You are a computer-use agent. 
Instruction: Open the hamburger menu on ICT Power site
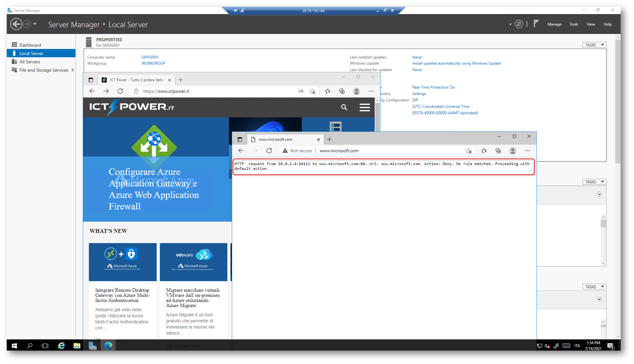pyautogui.click(x=365, y=107)
